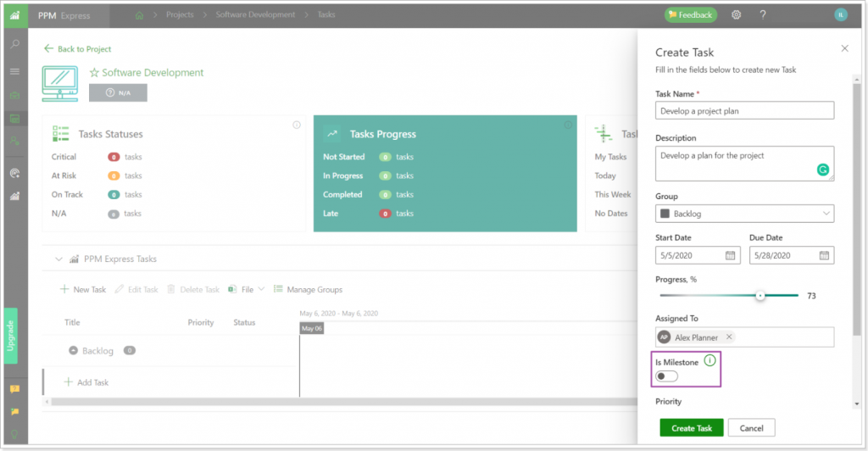Click the Upgrade button in sidebar

tap(10, 336)
